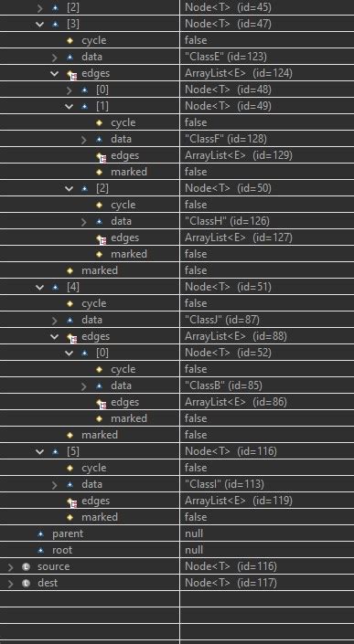The height and width of the screenshot is (644, 354).
Task: Select the "ClassB" data row
Action: [x=177, y=385]
